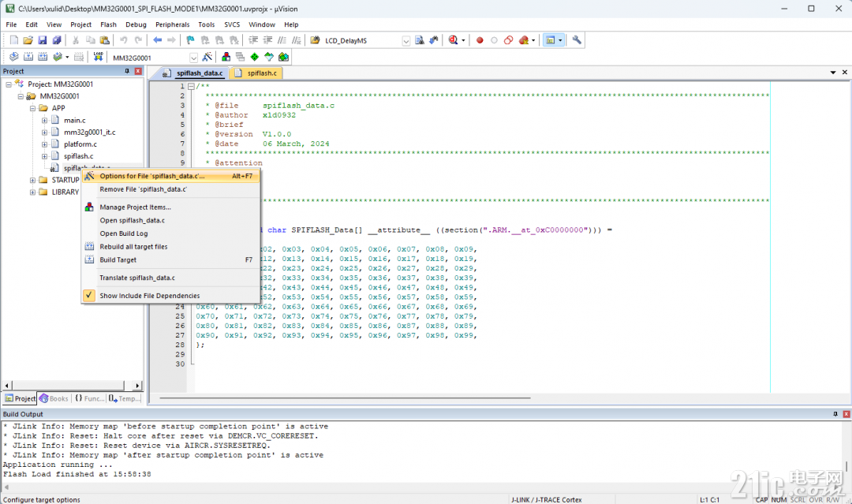Toggle Show Include File Dependencies checkmark
The height and width of the screenshot is (504, 852).
click(88, 296)
